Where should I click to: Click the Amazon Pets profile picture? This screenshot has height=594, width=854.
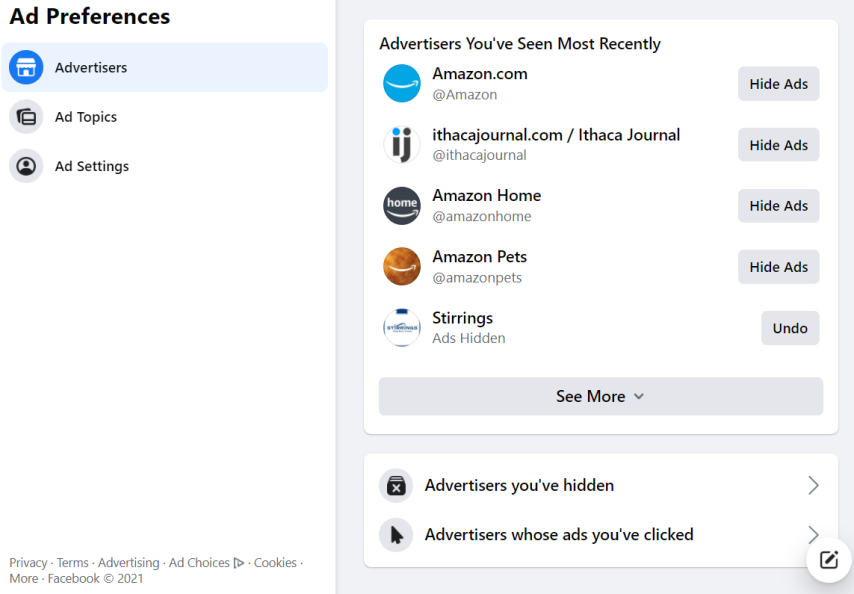tap(402, 267)
